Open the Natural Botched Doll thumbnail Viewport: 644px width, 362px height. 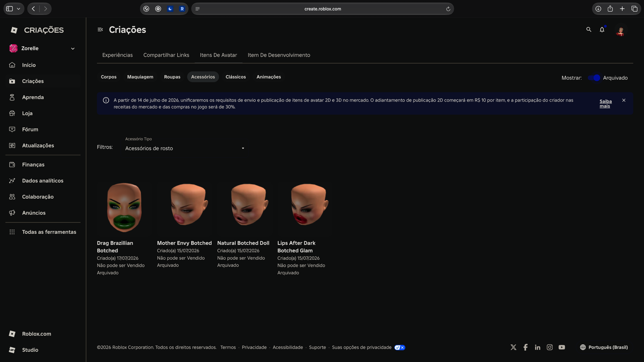click(244, 207)
